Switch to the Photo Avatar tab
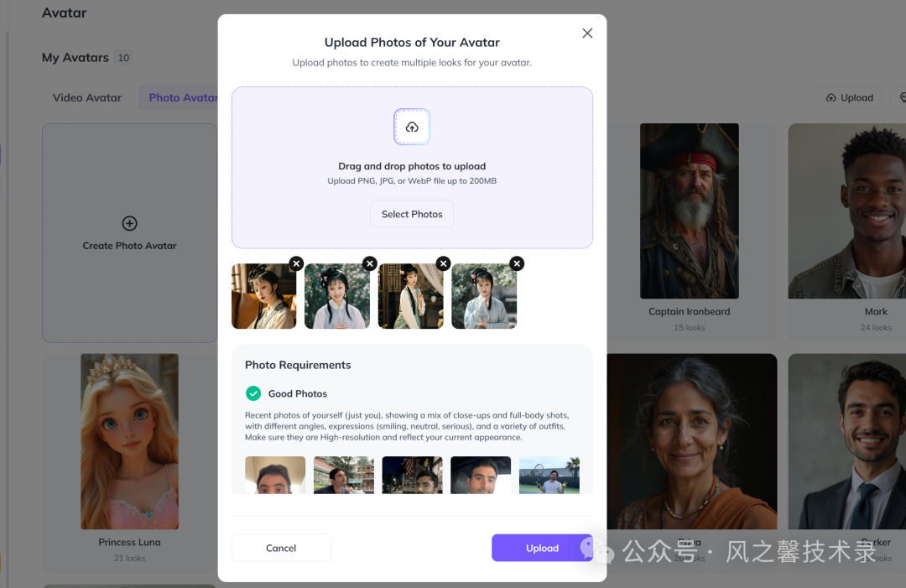The width and height of the screenshot is (906, 588). (180, 97)
